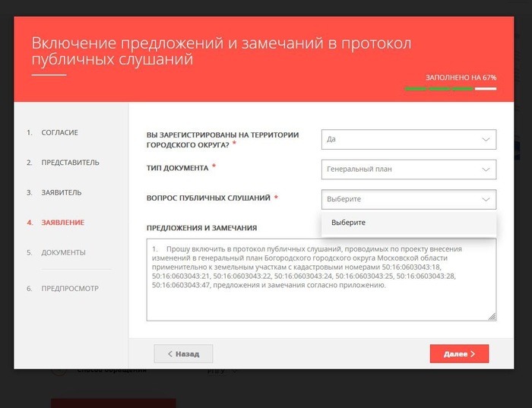
Task: Select the Выберите option in open list
Action: pyautogui.click(x=409, y=223)
